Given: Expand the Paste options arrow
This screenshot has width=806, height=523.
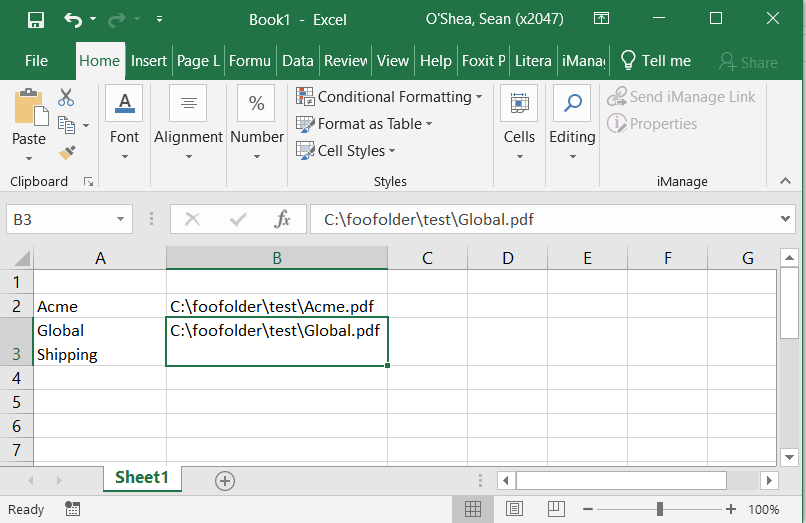Looking at the screenshot, I should coord(29,158).
